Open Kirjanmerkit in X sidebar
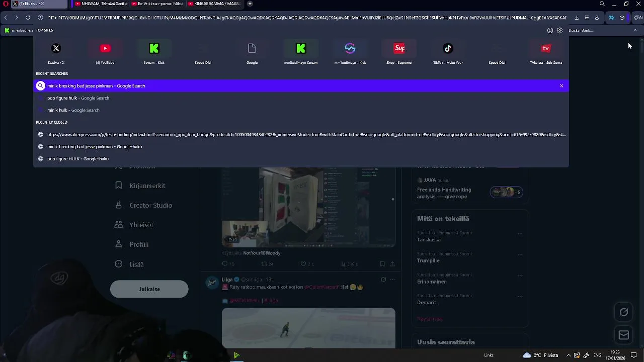 pyautogui.click(x=140, y=186)
